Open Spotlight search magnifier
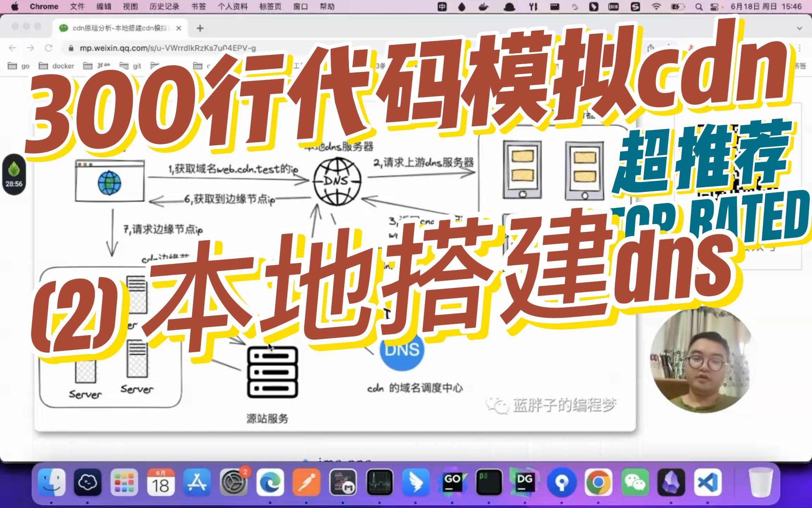 699,6
